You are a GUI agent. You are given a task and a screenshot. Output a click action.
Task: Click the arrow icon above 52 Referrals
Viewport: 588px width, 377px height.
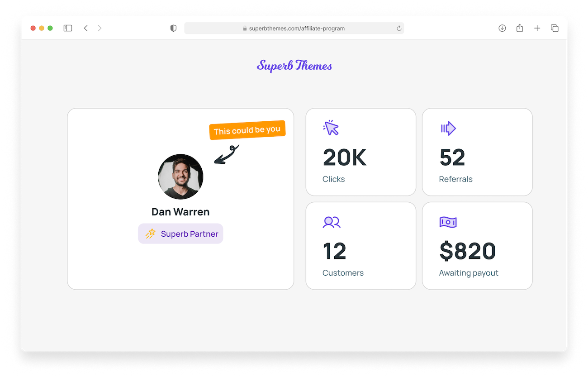click(x=448, y=129)
